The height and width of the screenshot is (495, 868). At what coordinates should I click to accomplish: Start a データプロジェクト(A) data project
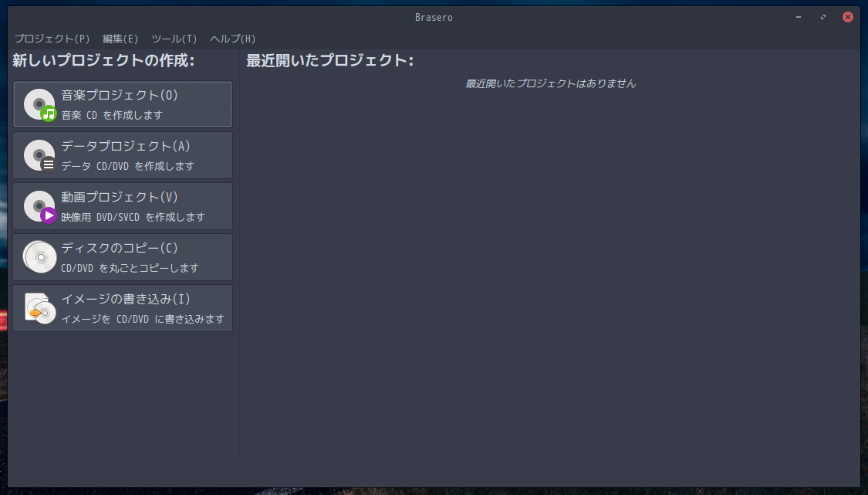123,155
